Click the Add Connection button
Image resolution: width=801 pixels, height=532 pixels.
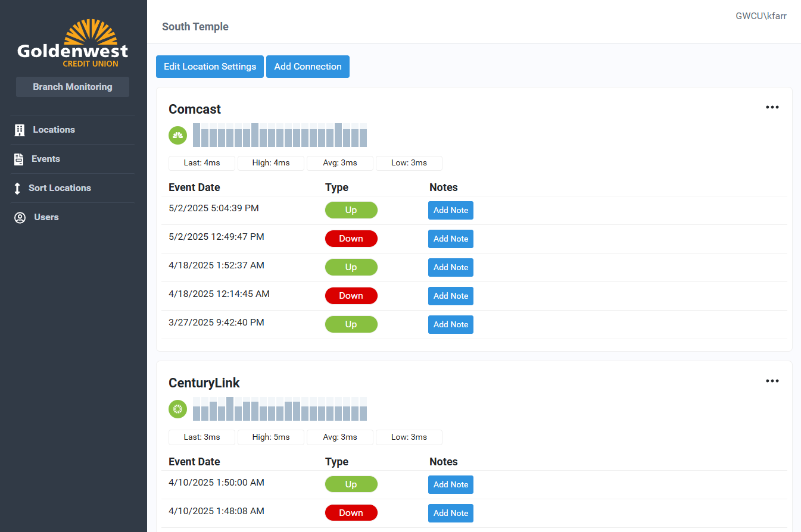click(308, 67)
